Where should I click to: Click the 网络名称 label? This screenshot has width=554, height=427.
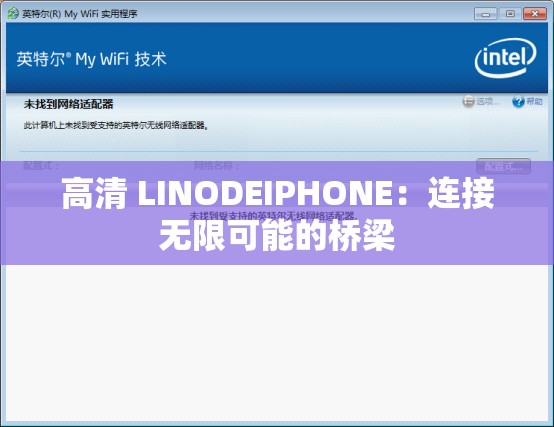click(216, 166)
